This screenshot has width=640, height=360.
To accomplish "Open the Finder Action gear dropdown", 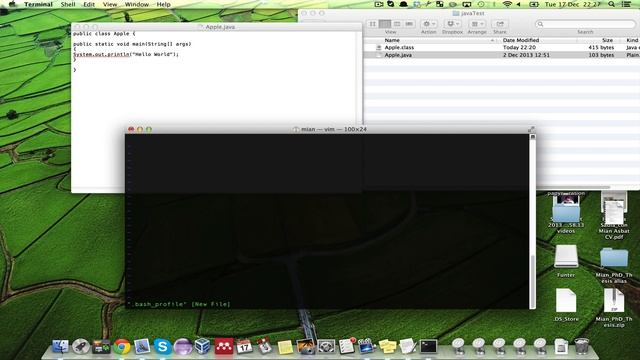I will tap(429, 24).
